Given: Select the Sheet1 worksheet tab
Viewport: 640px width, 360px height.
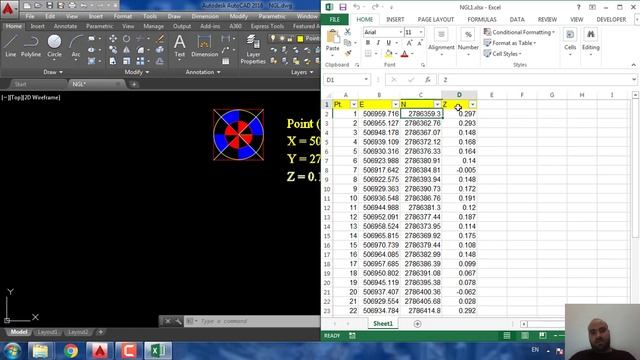Looking at the screenshot, I should pyautogui.click(x=383, y=323).
